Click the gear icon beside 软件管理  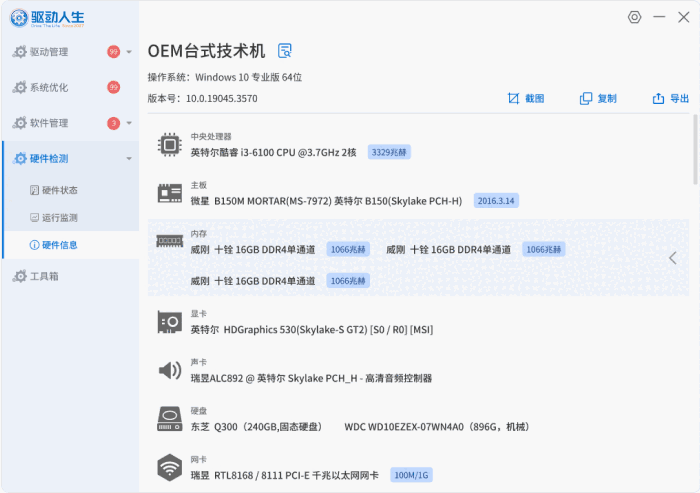click(x=20, y=123)
